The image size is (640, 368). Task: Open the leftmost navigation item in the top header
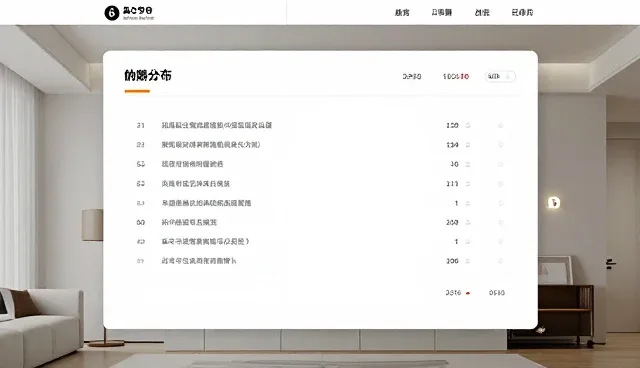click(x=402, y=13)
